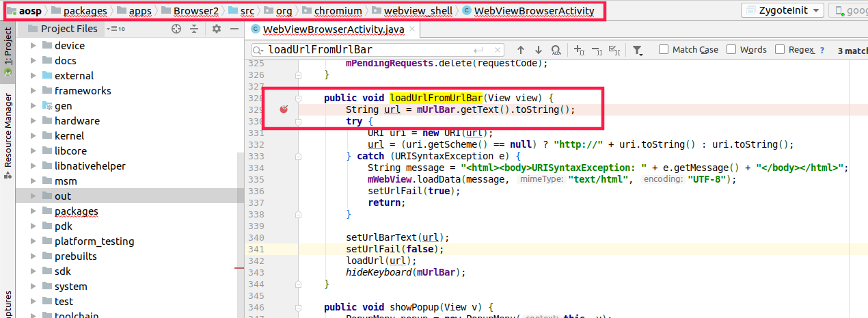The width and height of the screenshot is (868, 318).
Task: Jump to next search occurrence arrow
Action: pos(539,50)
